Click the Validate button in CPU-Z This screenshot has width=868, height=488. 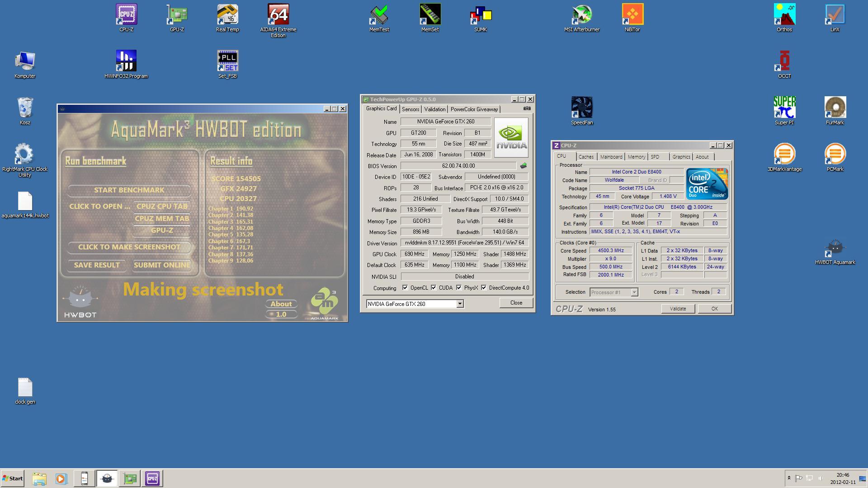point(678,309)
